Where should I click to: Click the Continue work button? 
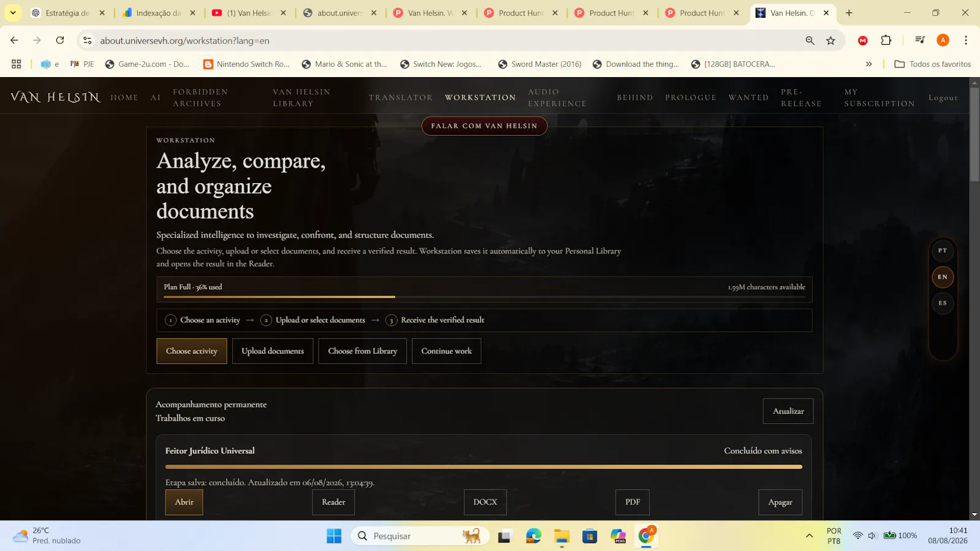pyautogui.click(x=447, y=351)
